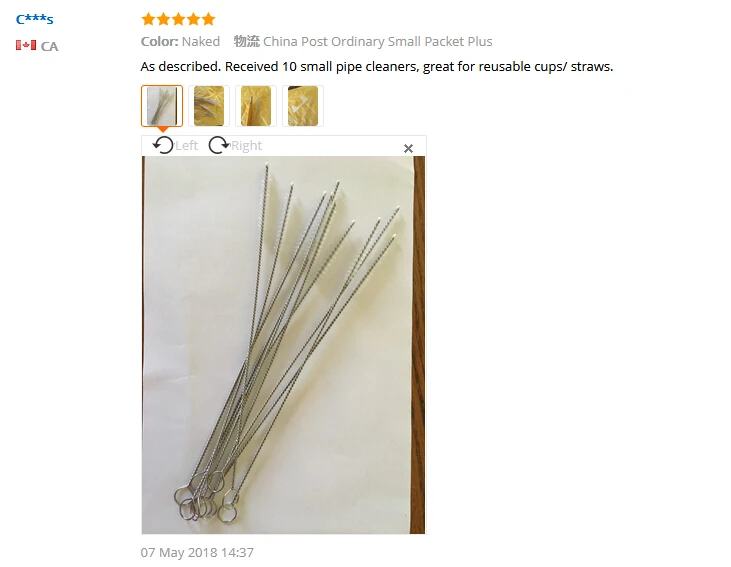This screenshot has width=731, height=567.
Task: Click the third orange rating star
Action: (178, 19)
